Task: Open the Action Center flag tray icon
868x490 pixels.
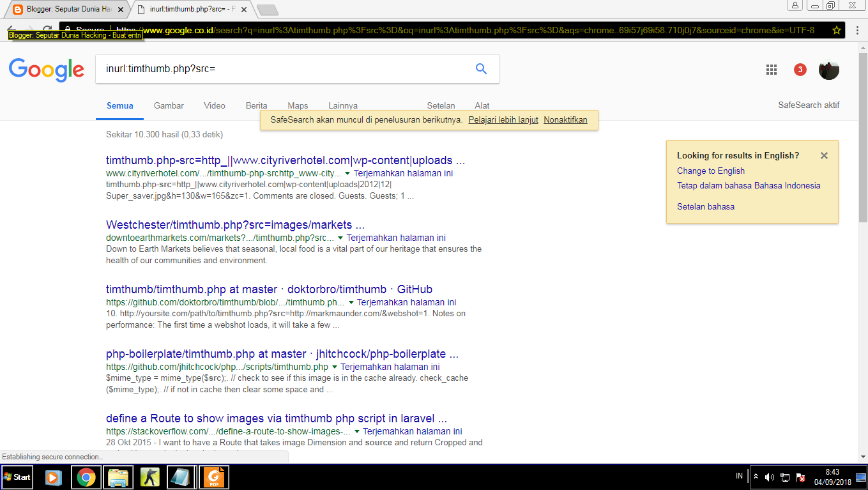Action: tap(800, 477)
